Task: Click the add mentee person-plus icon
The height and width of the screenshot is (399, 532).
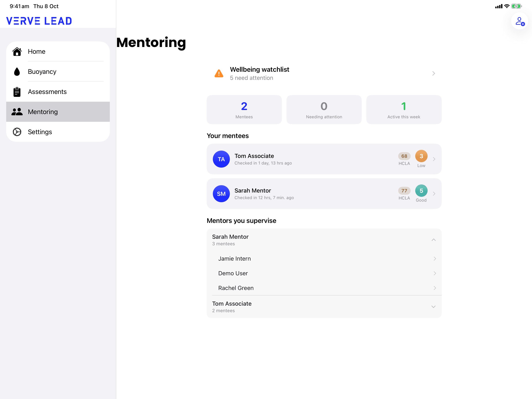Action: (x=520, y=21)
